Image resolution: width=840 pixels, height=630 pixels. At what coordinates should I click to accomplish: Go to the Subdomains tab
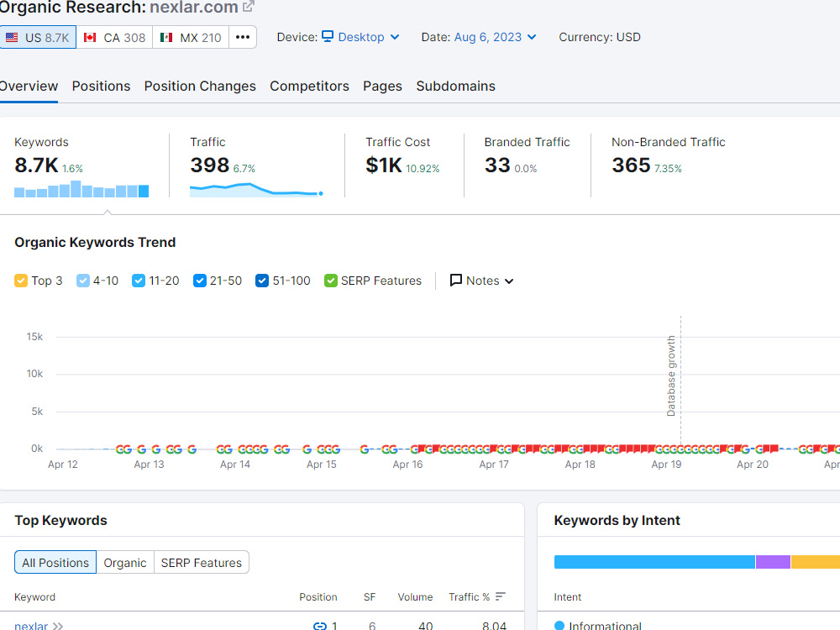456,87
